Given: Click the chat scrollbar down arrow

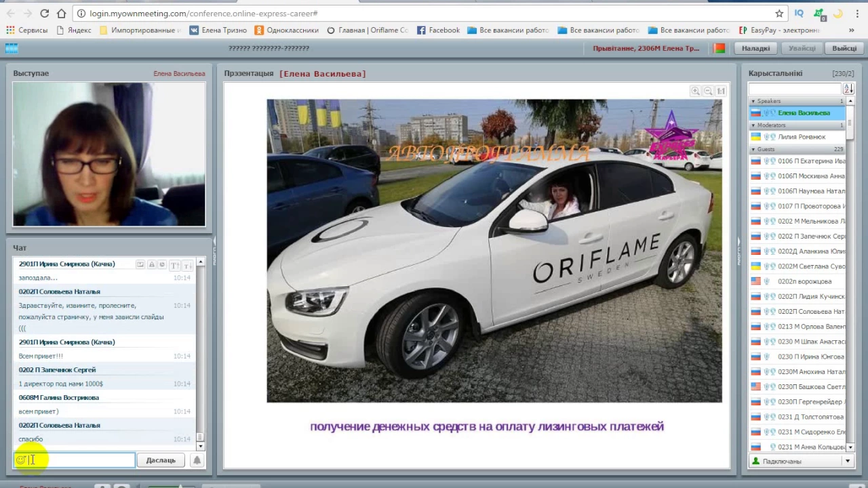Looking at the screenshot, I should (200, 447).
